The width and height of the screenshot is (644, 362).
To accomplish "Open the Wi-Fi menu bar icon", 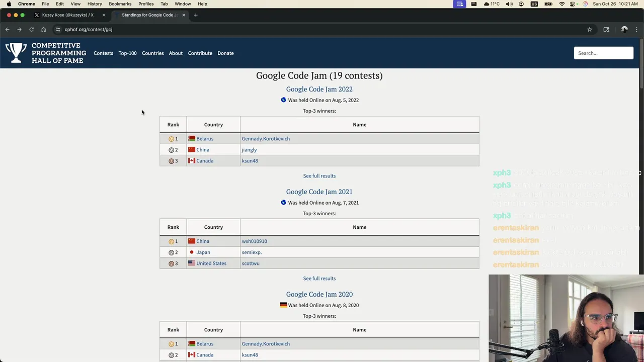I will tap(562, 4).
